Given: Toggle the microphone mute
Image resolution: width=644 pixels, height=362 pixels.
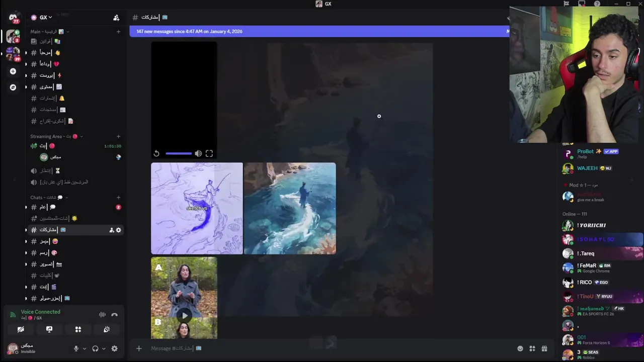Looking at the screenshot, I should click(76, 348).
